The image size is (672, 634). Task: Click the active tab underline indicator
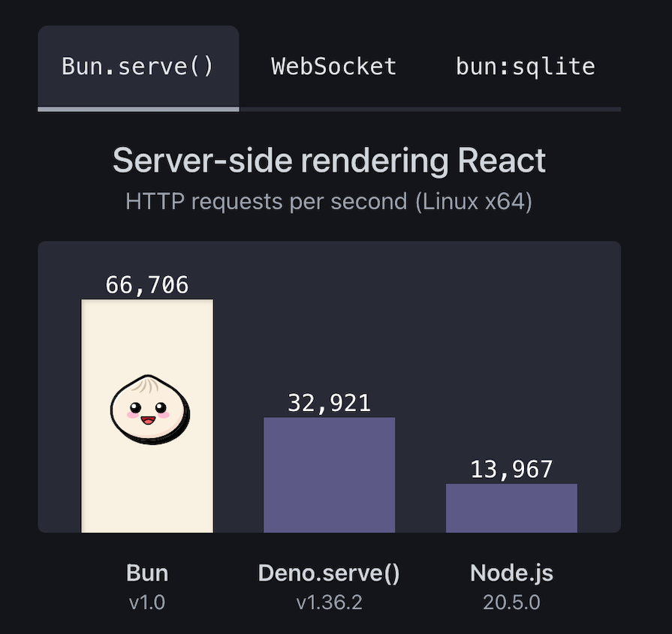[x=138, y=110]
